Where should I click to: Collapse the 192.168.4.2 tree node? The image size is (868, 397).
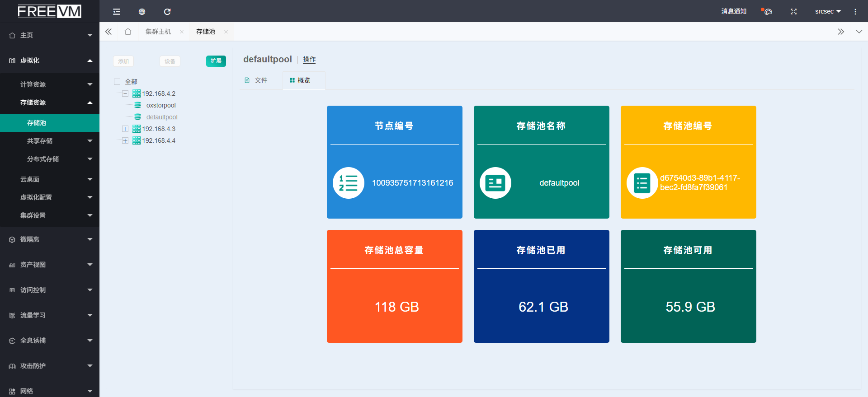(x=125, y=93)
